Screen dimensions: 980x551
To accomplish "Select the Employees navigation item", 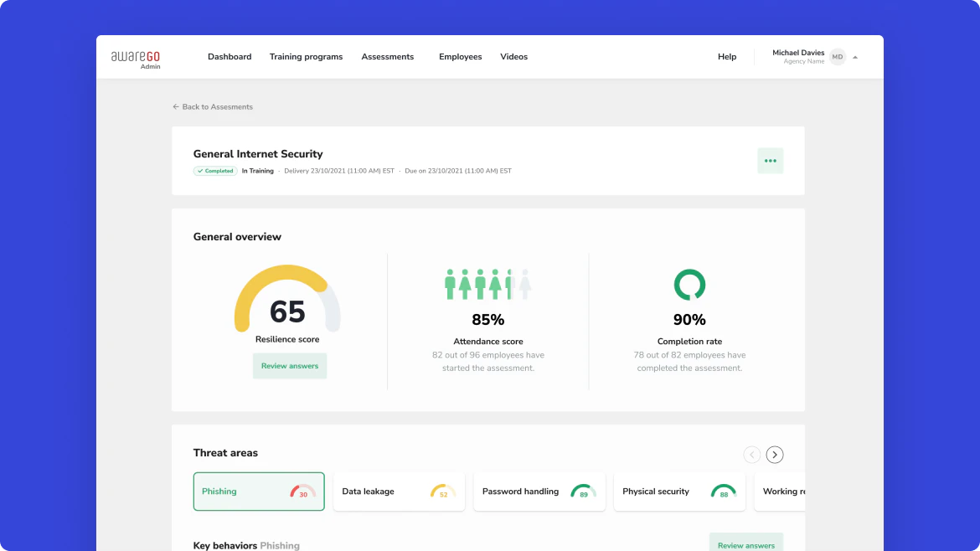I will (x=460, y=56).
